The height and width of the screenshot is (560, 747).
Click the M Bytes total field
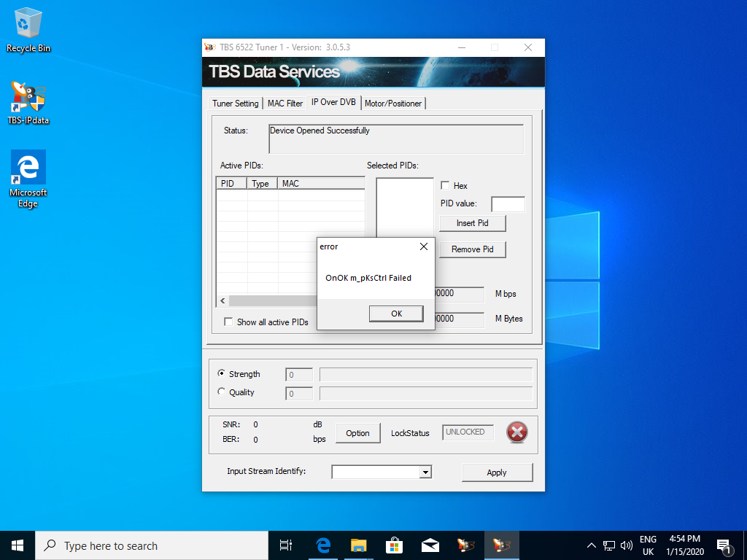click(x=460, y=319)
